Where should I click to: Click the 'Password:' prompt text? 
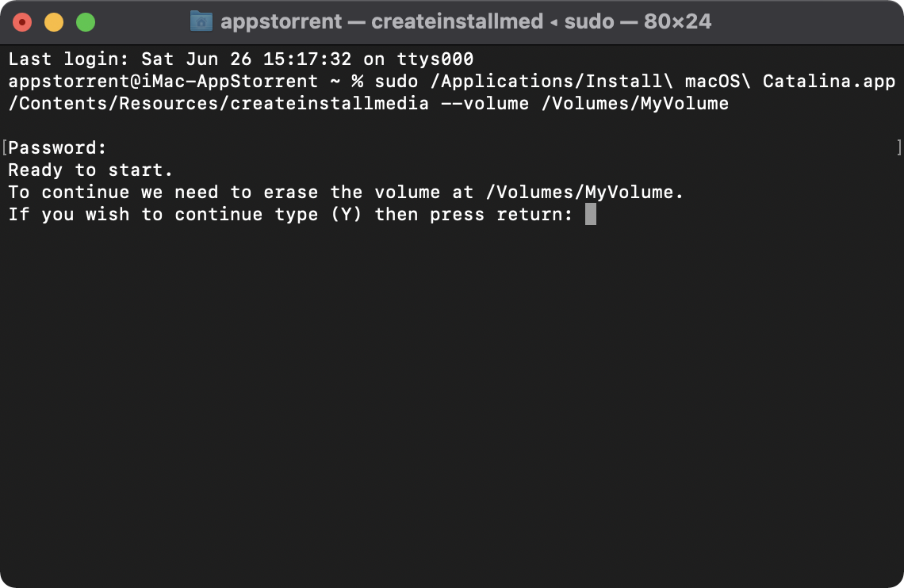point(57,148)
